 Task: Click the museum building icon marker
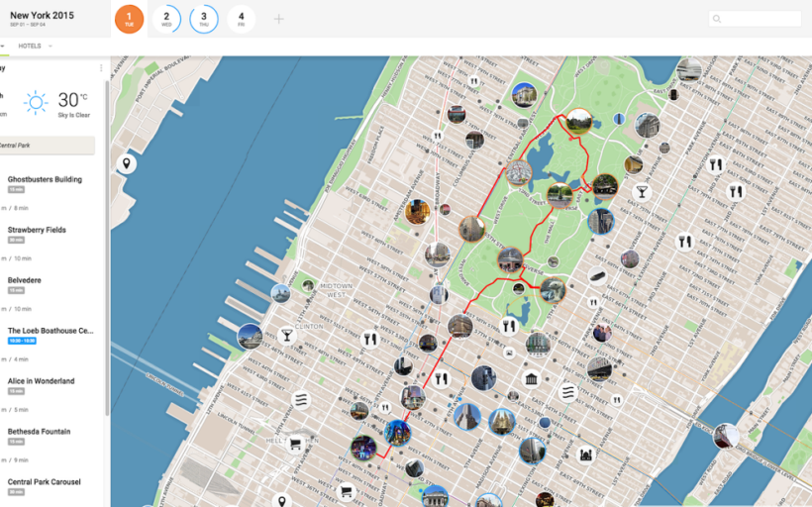click(532, 378)
